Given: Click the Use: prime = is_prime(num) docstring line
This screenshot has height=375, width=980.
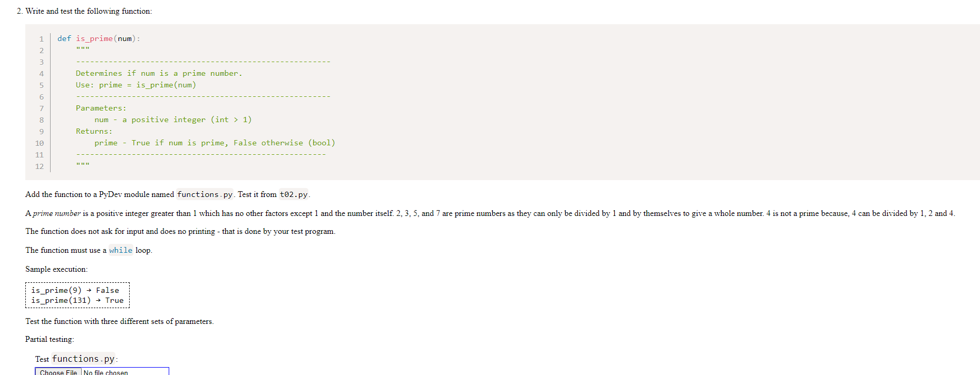Looking at the screenshot, I should (135, 85).
